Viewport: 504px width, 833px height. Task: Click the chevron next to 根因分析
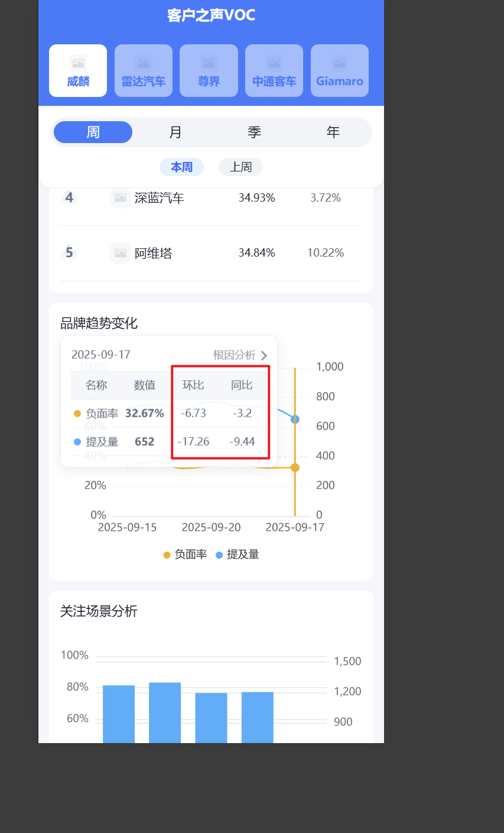coord(264,355)
